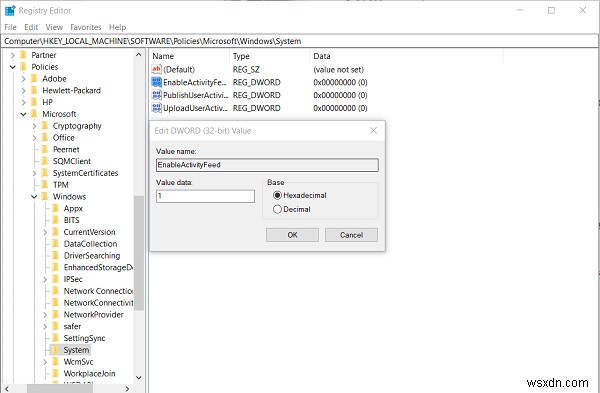Click the tree vertical scrollbar thumb

(139, 253)
